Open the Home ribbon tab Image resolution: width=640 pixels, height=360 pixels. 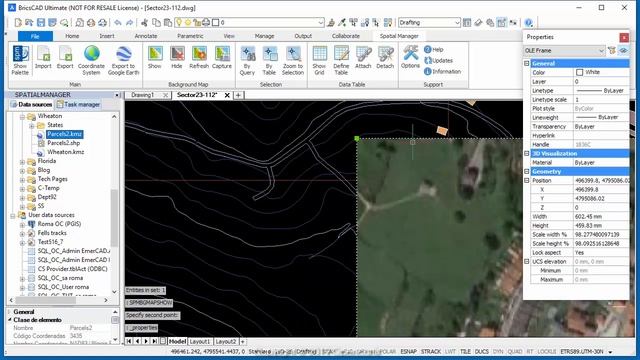(x=72, y=36)
